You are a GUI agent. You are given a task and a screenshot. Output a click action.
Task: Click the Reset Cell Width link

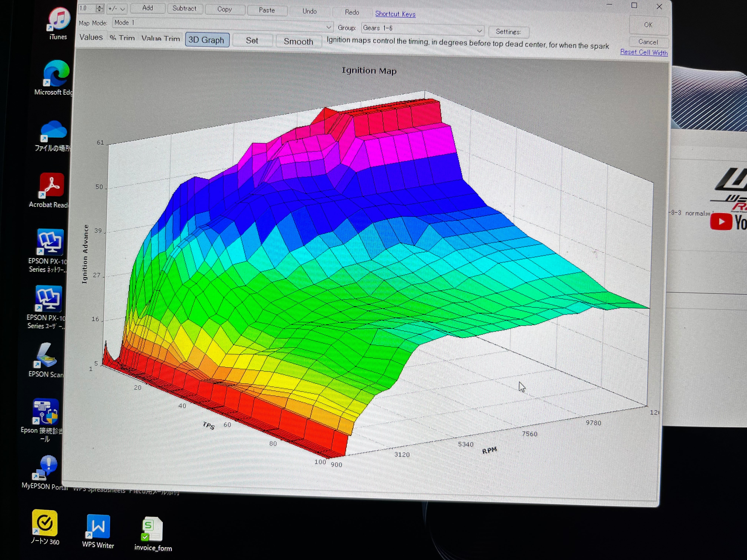[x=644, y=52]
